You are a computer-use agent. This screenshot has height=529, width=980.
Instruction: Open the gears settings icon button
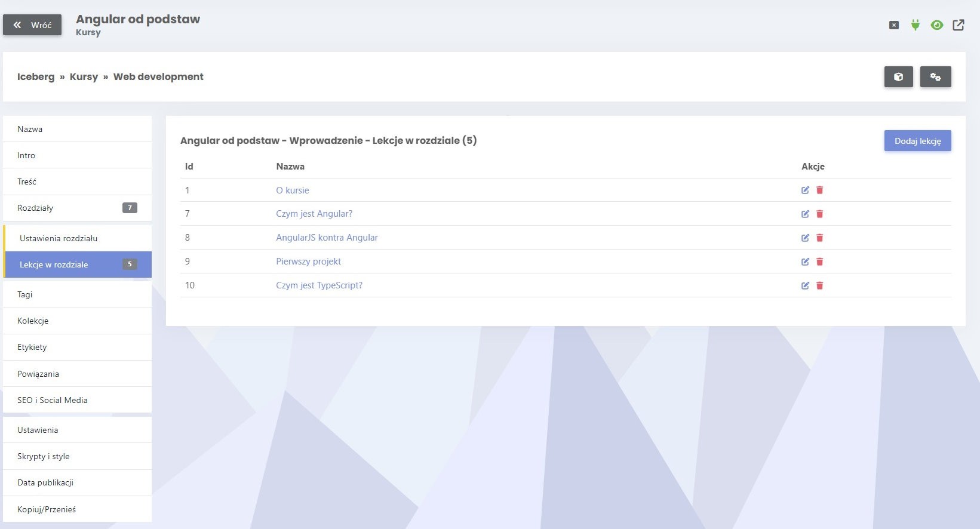[x=936, y=77]
